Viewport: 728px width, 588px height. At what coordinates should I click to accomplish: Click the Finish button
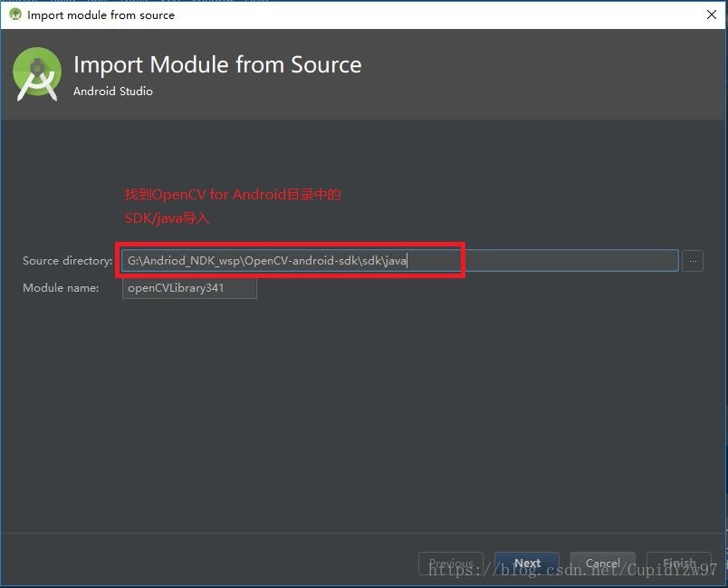679,564
